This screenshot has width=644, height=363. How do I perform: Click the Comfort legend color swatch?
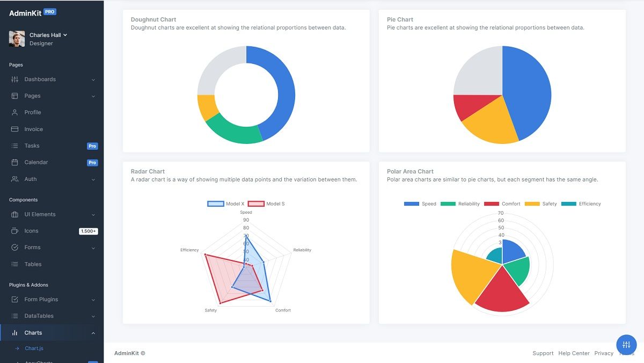pyautogui.click(x=492, y=204)
